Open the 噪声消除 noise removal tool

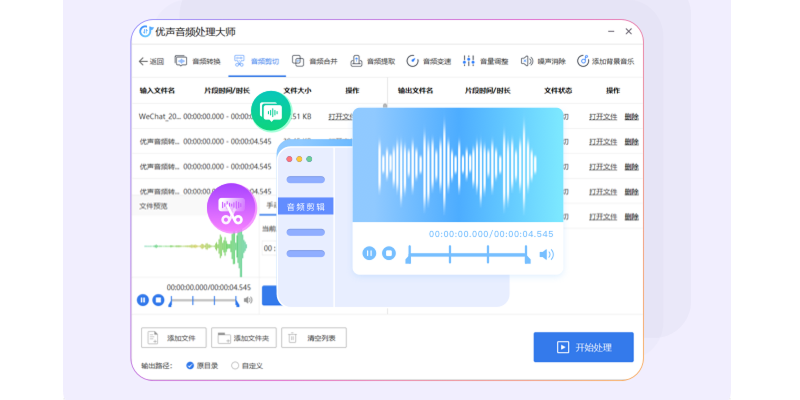(x=543, y=61)
